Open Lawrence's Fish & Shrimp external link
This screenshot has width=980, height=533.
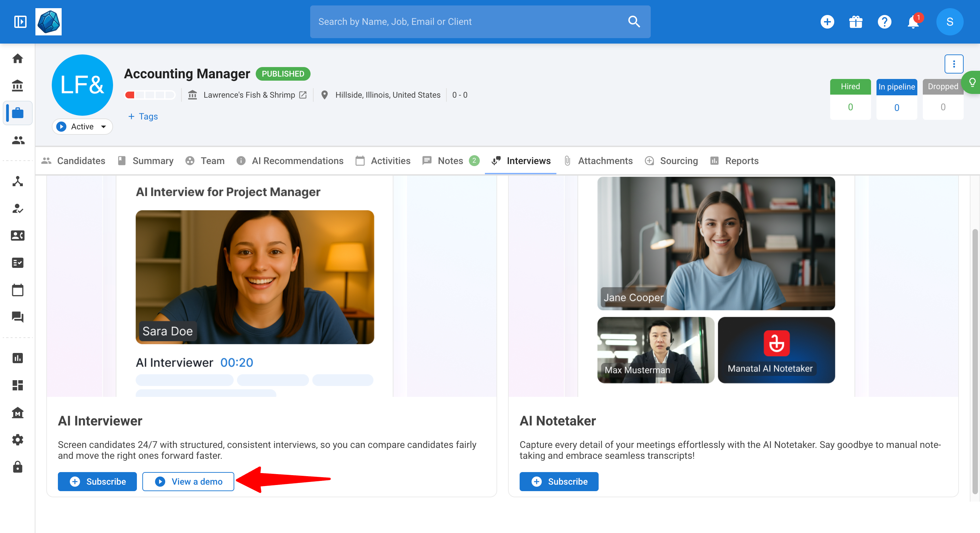(303, 95)
